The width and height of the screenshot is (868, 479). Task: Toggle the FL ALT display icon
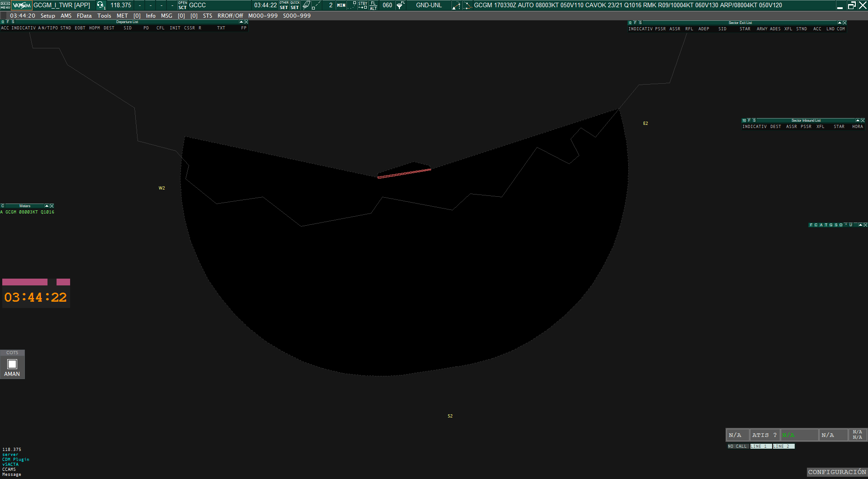click(x=373, y=5)
